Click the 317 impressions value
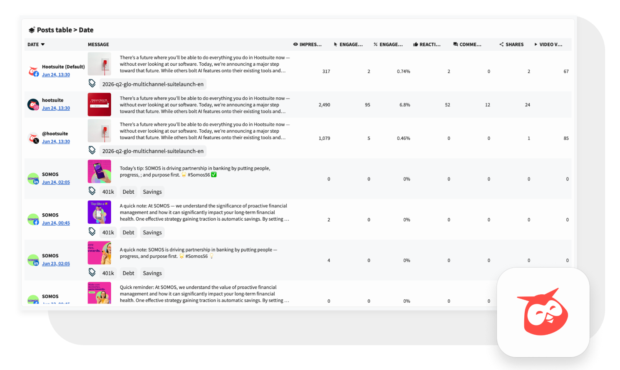 (326, 71)
